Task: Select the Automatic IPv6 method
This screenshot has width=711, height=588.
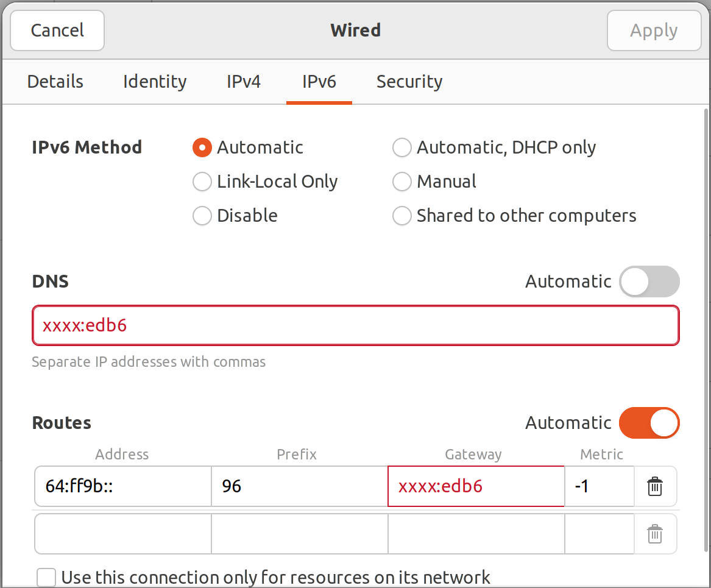Action: coord(202,147)
